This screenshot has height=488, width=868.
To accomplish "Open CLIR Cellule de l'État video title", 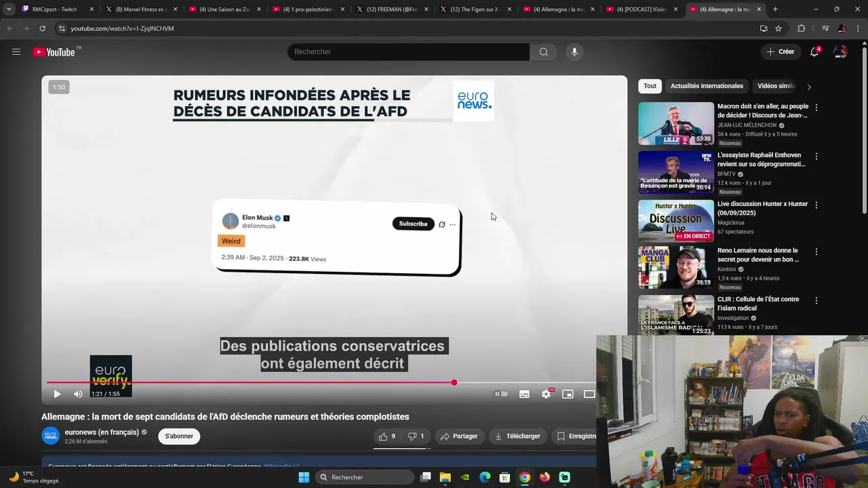I will 759,304.
